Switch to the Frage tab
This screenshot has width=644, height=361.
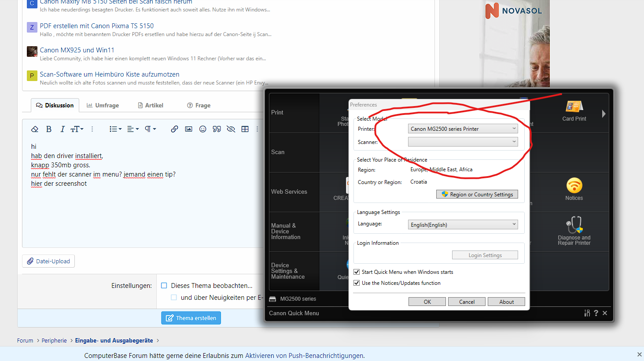[x=199, y=105]
